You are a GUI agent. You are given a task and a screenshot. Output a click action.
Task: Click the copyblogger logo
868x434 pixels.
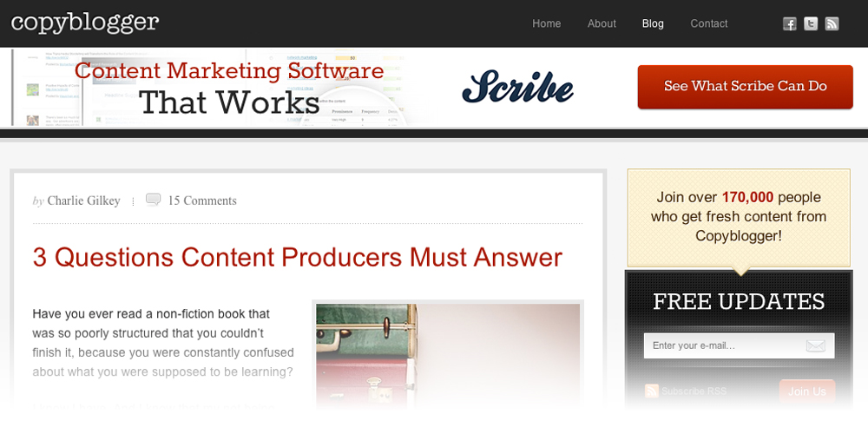85,23
